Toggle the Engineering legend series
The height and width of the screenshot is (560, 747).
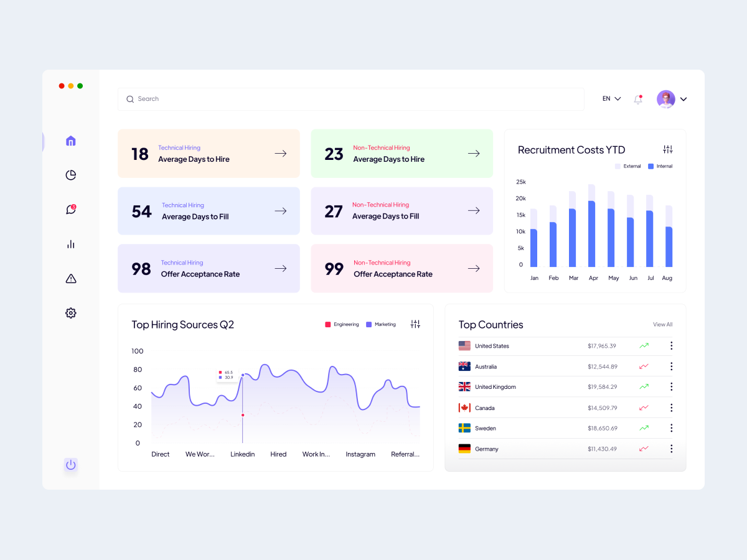pos(342,324)
